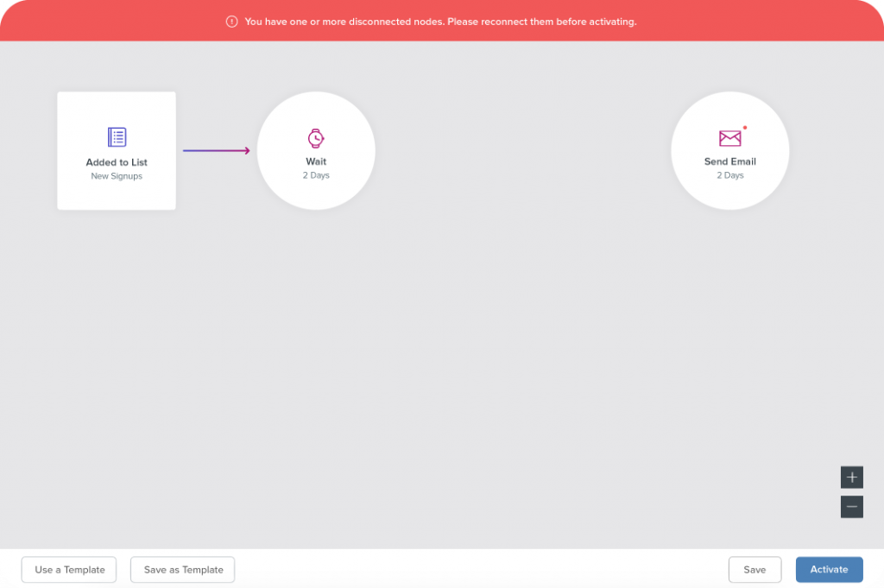Click the red dot on the Send Email node
The height and width of the screenshot is (588, 884).
pos(745,128)
